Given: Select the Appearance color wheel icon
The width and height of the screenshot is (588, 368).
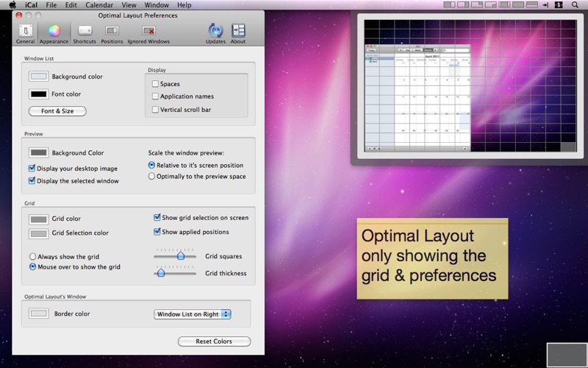Looking at the screenshot, I should click(x=54, y=31).
